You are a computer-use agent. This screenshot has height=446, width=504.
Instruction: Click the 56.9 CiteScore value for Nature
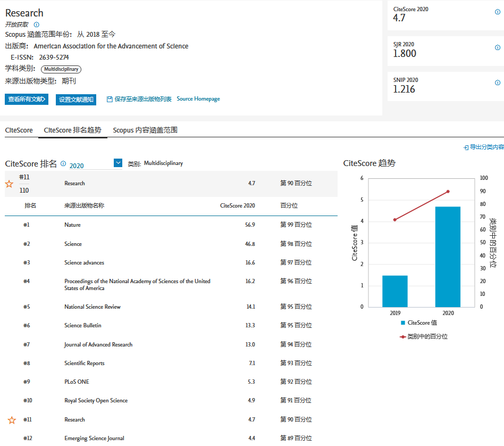point(250,225)
